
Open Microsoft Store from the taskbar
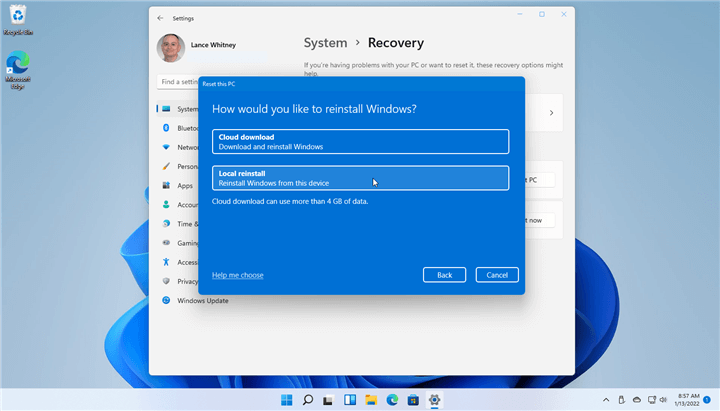point(413,400)
